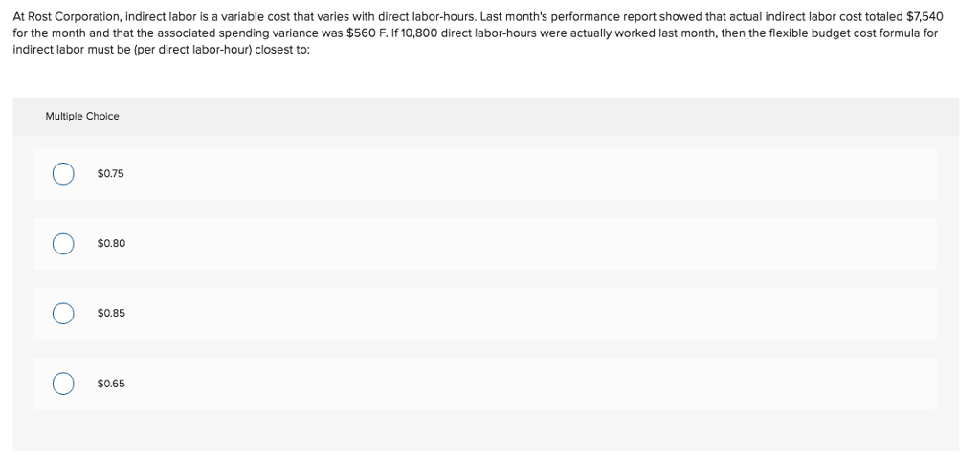Select the $0.75 radio button

[63, 174]
